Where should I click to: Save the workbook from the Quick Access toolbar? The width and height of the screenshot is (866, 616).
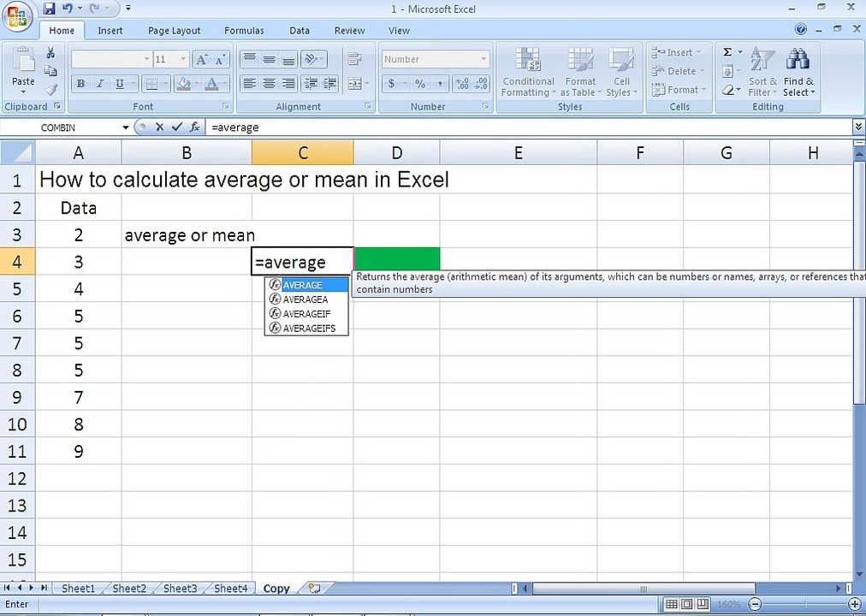pos(49,9)
